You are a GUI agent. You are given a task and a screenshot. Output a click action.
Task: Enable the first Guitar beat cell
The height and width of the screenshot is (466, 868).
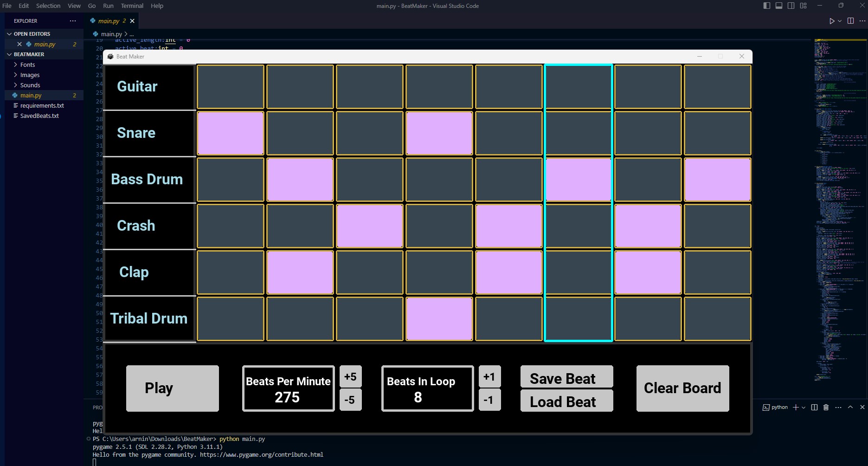tap(231, 87)
